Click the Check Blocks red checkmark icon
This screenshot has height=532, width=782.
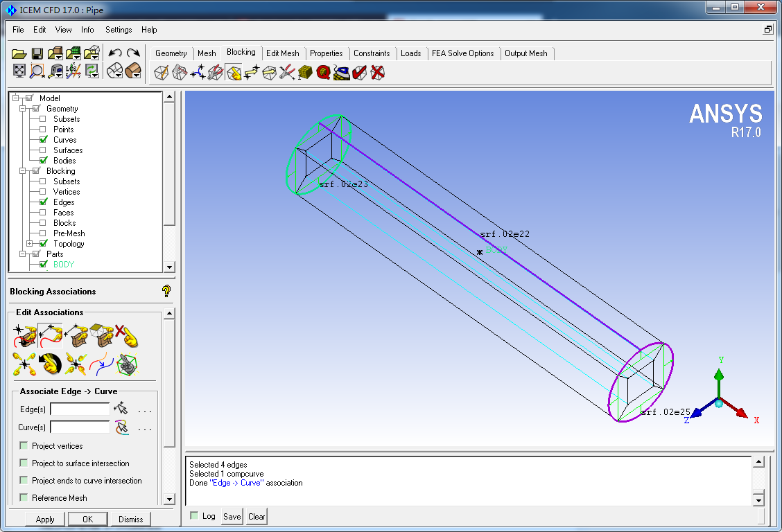pyautogui.click(x=360, y=73)
